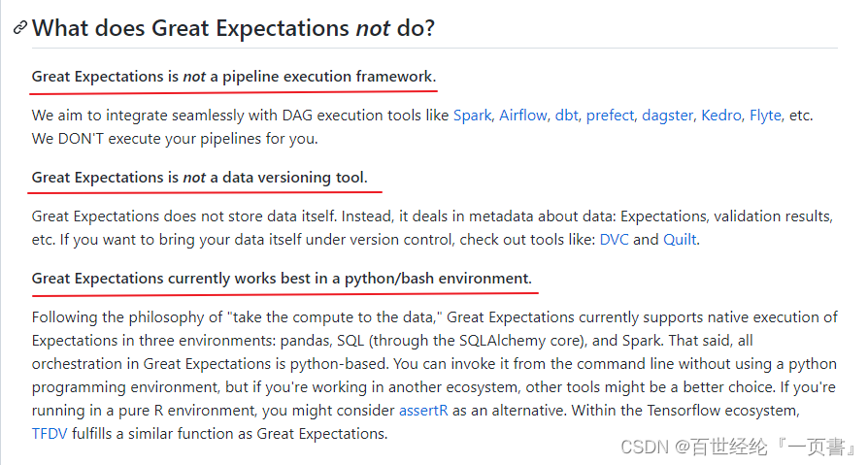The image size is (868, 465).
Task: Click the "What does Great Expectations not do?" heading
Action: [234, 28]
